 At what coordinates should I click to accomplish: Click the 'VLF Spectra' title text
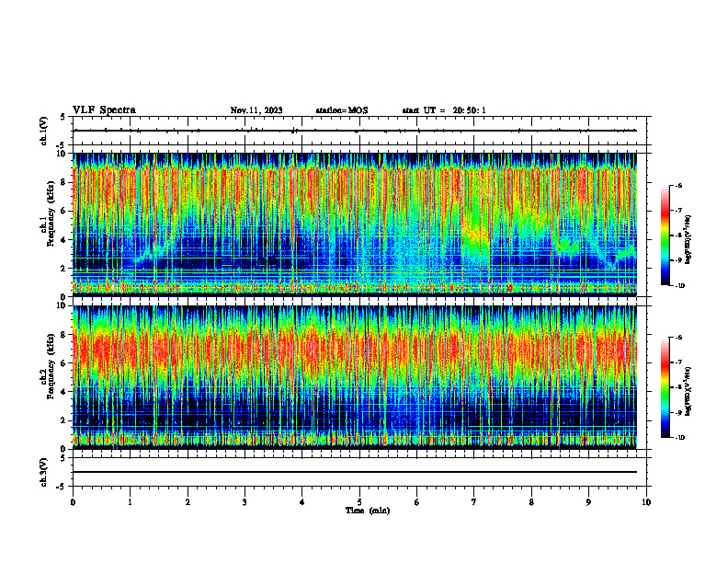click(x=105, y=110)
